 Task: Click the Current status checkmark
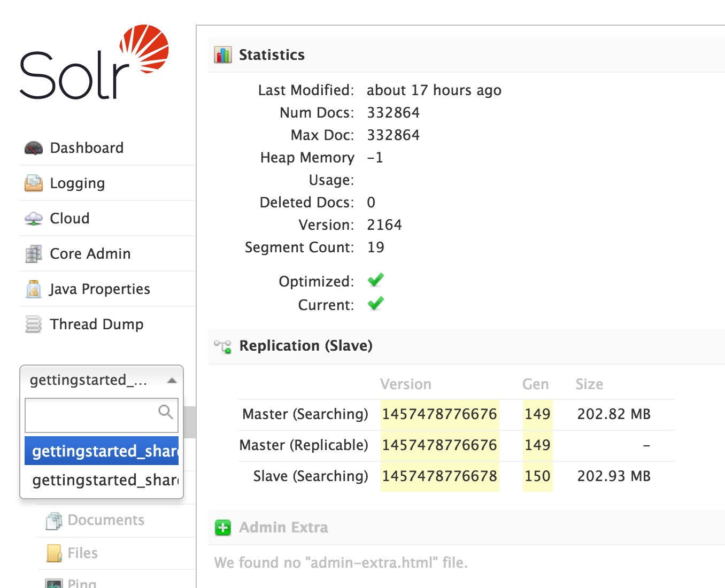tap(375, 304)
